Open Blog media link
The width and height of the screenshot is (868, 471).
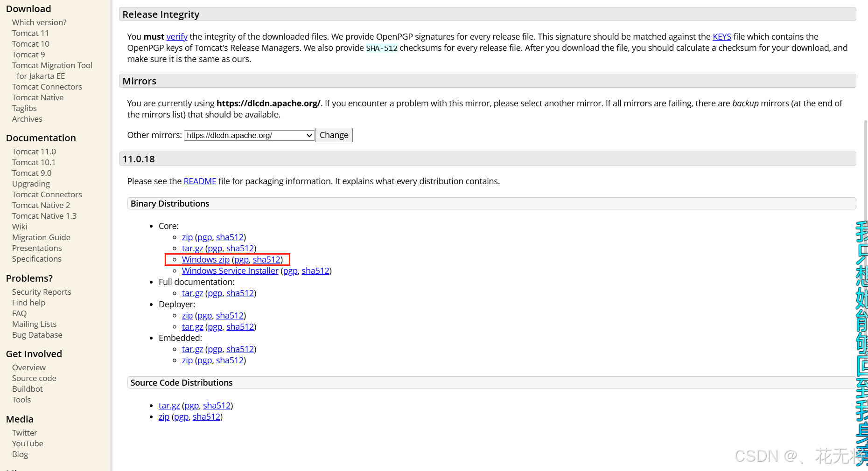coord(20,454)
